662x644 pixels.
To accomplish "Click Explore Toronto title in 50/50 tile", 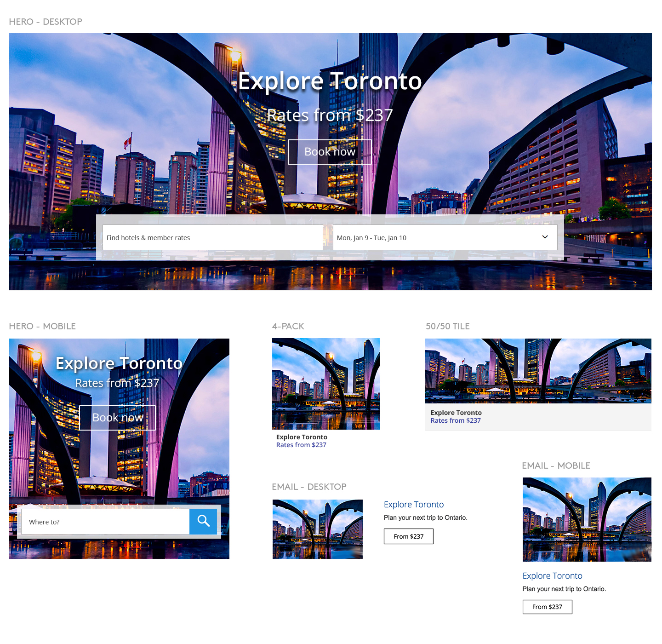I will pos(456,413).
